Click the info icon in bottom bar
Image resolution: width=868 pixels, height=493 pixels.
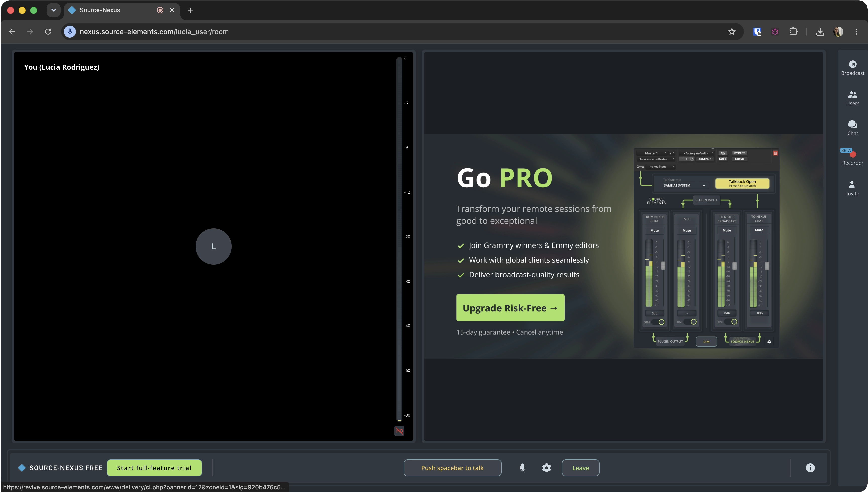coord(810,468)
